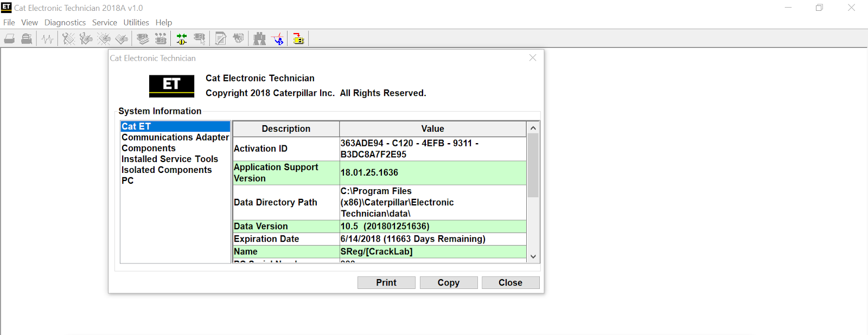This screenshot has height=335, width=868.
Task: Click the blue figure toolbar icon
Action: 278,38
